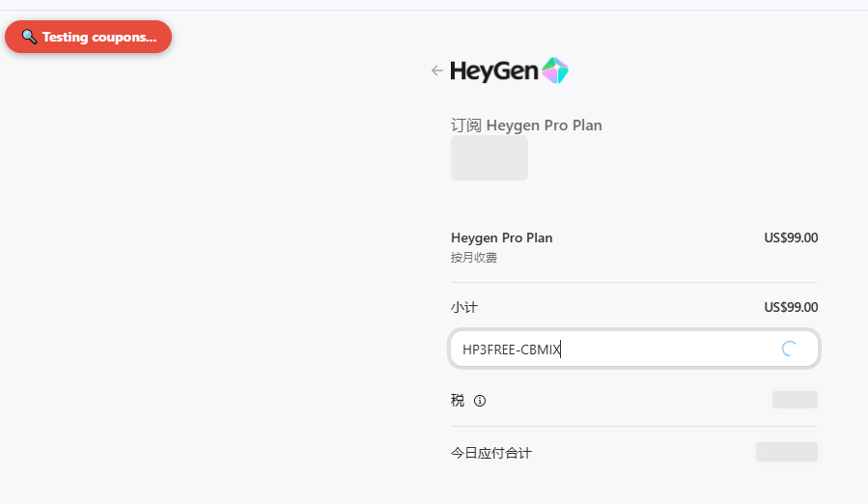
Task: Click the US$99.00 subtotal amount
Action: (791, 307)
